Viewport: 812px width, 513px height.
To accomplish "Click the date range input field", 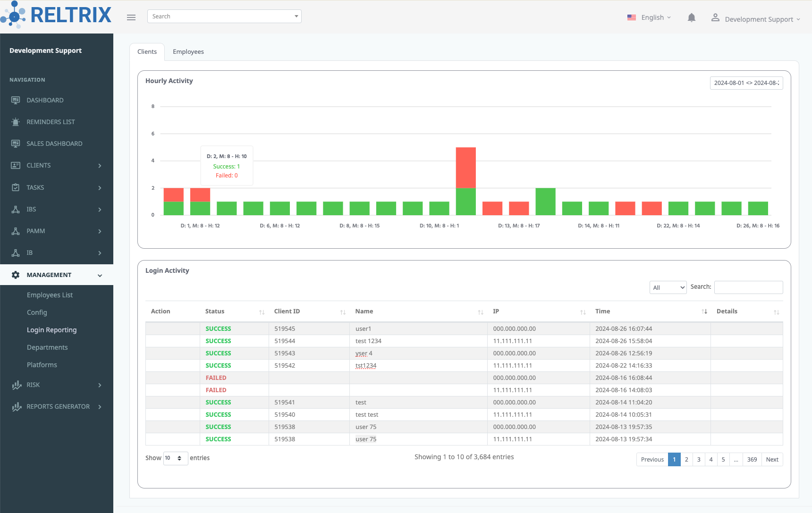I will [746, 83].
